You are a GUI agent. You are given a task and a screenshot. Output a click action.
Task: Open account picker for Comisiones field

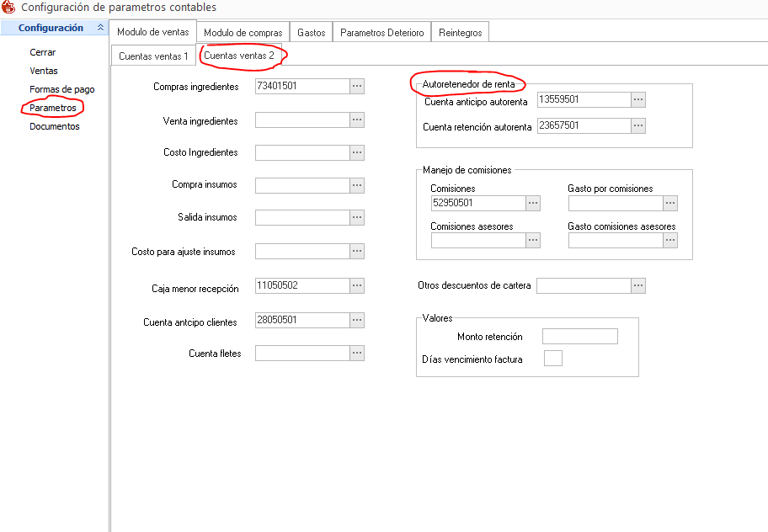tap(532, 203)
